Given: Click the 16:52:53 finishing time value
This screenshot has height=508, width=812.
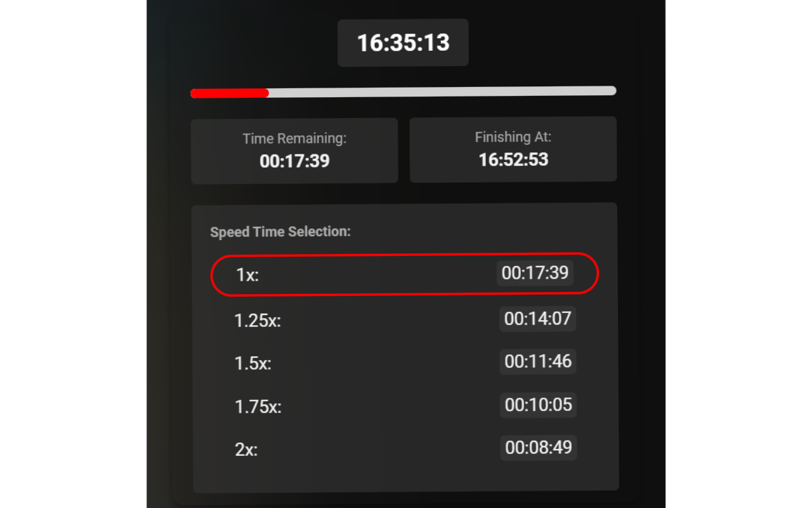Looking at the screenshot, I should pyautogui.click(x=513, y=159).
